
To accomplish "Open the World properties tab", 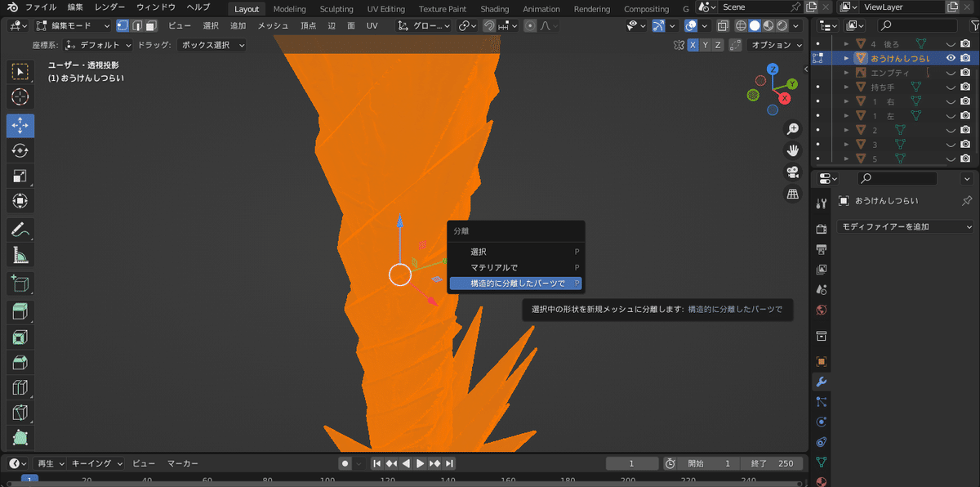I will [x=822, y=310].
